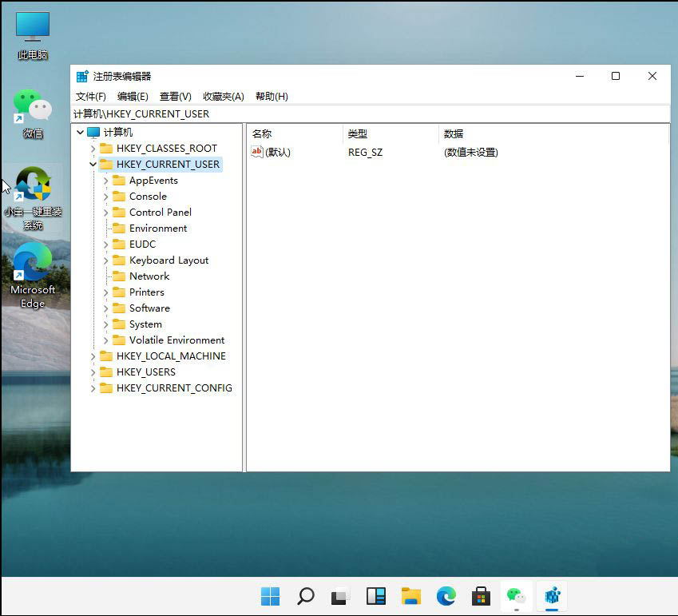Open 此电脑 icon on the desktop
Image resolution: width=678 pixels, height=616 pixels.
33,24
